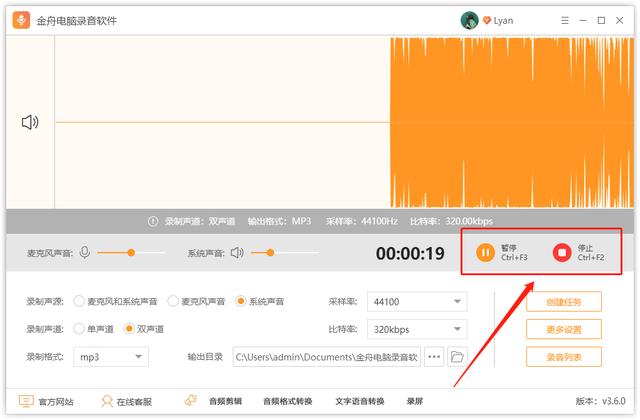Image resolution: width=640 pixels, height=420 pixels.
Task: Click the 采样率: 44100Hz status text
Action: click(362, 221)
